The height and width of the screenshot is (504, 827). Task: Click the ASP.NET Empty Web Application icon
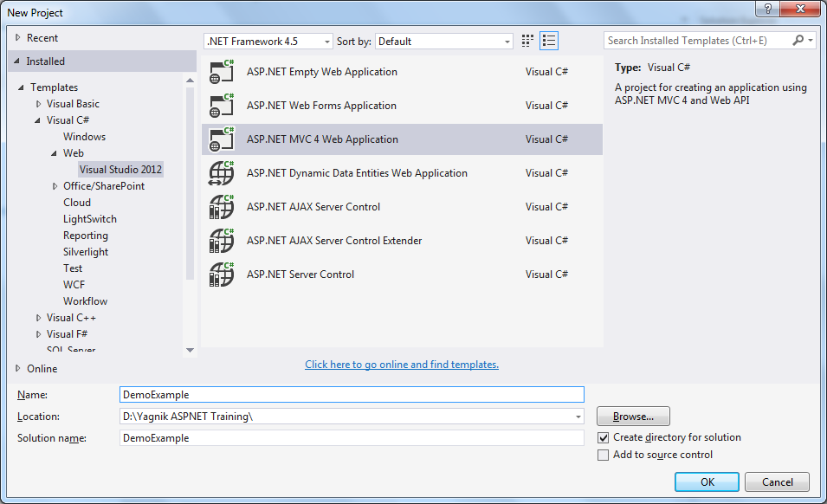click(222, 72)
